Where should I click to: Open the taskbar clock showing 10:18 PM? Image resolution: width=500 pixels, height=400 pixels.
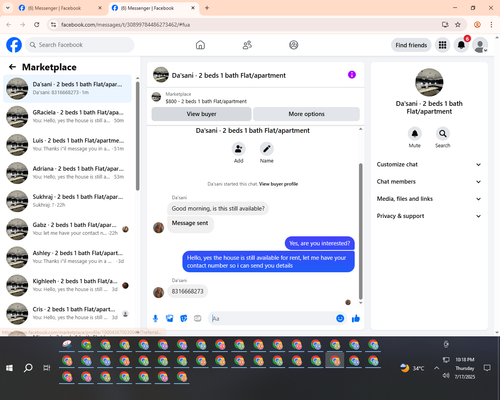[465, 368]
